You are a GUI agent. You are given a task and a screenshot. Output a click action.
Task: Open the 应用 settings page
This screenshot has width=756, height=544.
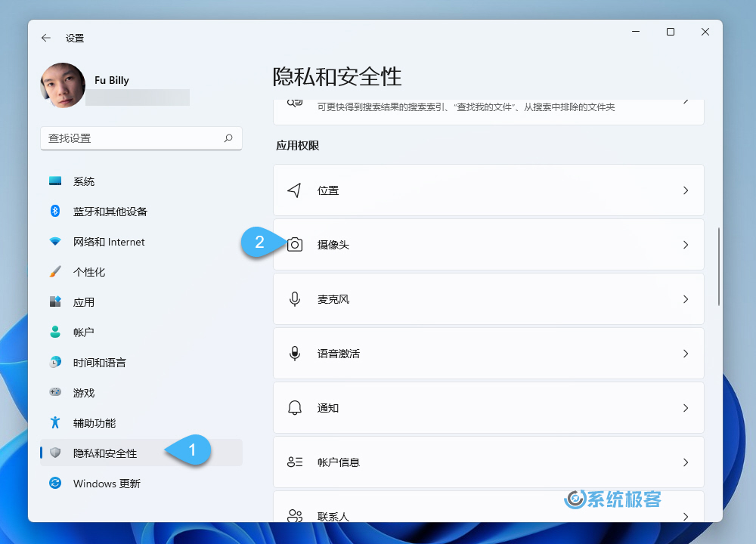pyautogui.click(x=141, y=302)
